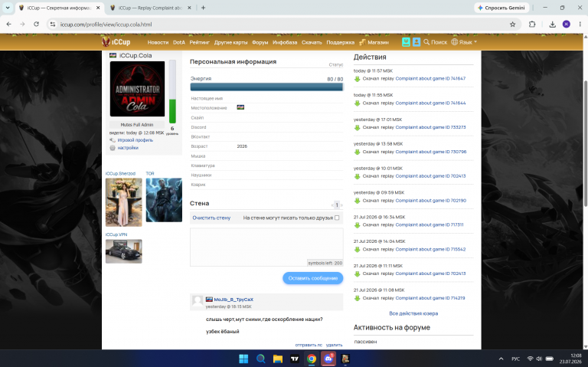This screenshot has height=367, width=588.
Task: Click green download arrow for game ID 714219
Action: pos(358,298)
